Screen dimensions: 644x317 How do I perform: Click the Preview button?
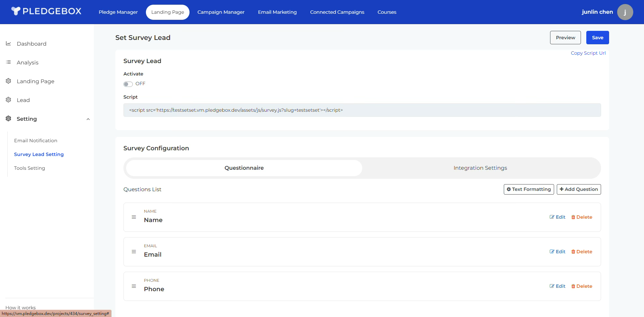click(x=566, y=38)
